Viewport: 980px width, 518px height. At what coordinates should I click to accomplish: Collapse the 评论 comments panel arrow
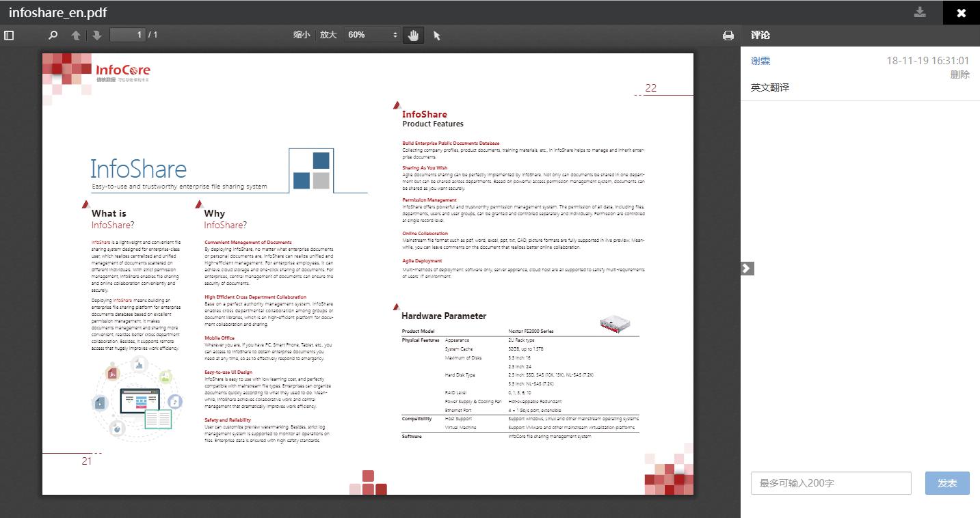coord(747,269)
